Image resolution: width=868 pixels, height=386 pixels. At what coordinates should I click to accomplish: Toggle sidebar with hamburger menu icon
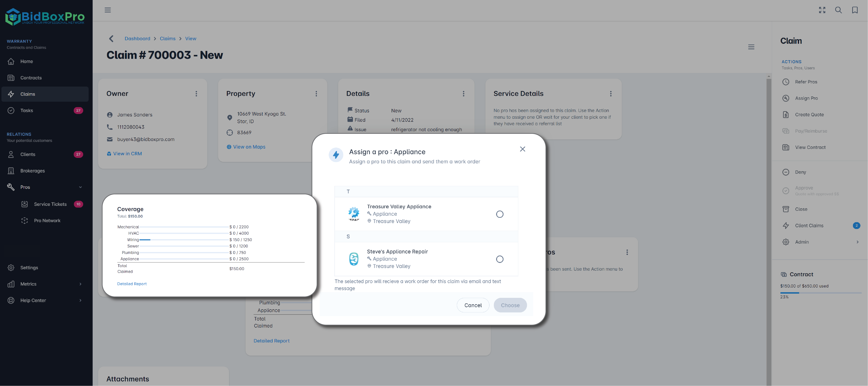(108, 10)
